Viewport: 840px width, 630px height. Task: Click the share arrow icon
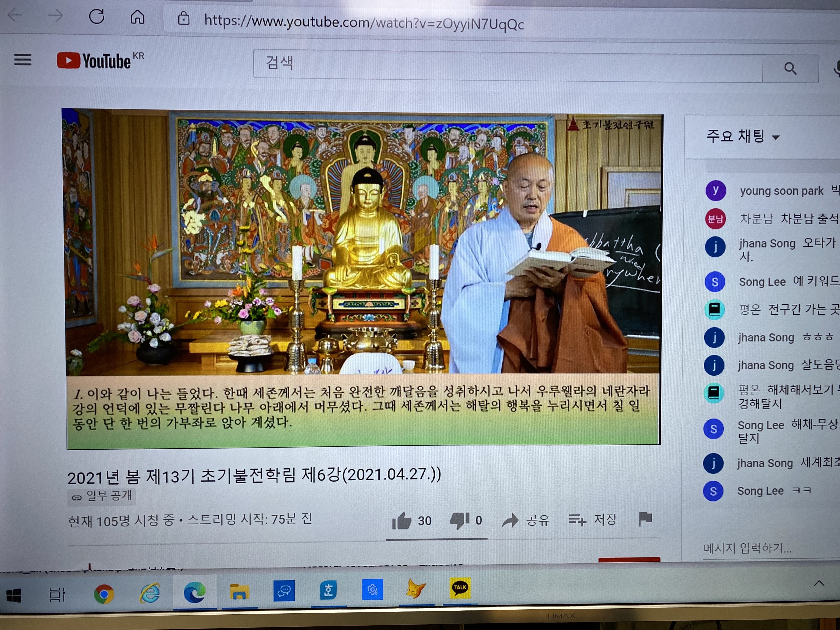[510, 520]
